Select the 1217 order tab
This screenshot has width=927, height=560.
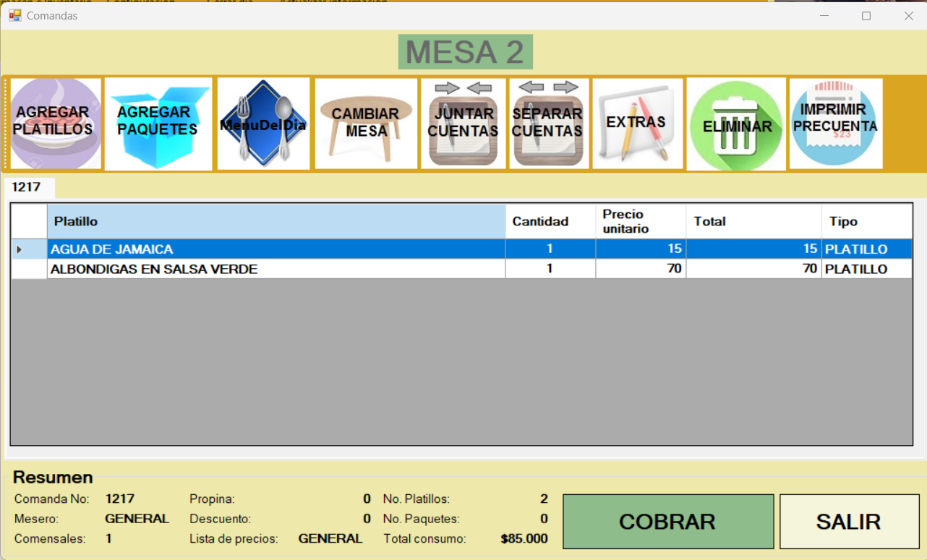(x=27, y=188)
